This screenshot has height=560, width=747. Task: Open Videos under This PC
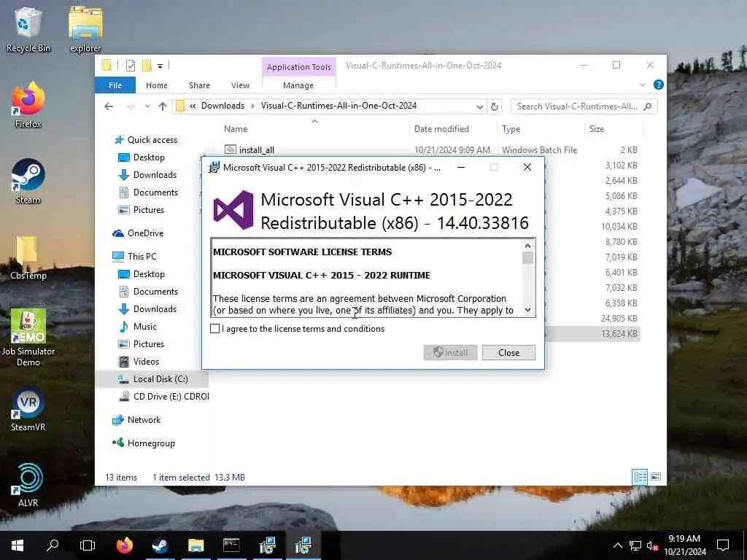(139, 362)
